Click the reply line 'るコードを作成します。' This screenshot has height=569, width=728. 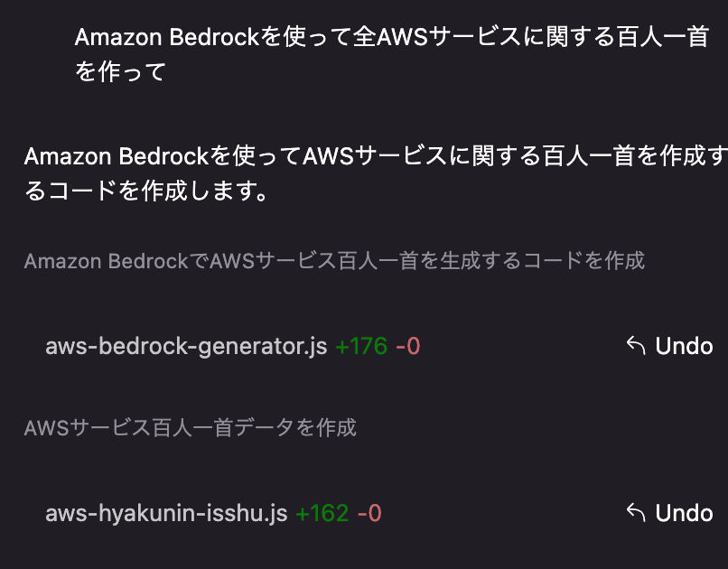[x=146, y=191]
